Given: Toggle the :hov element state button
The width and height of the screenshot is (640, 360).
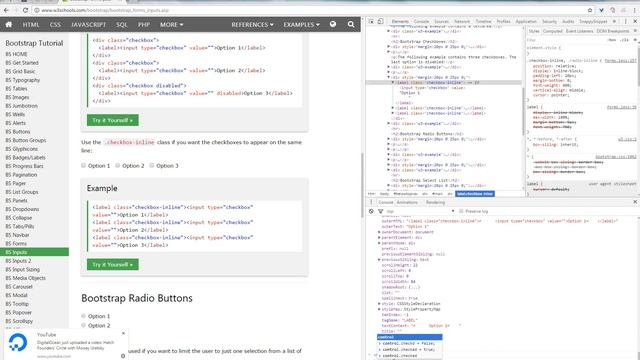Looking at the screenshot, I should [x=611, y=40].
